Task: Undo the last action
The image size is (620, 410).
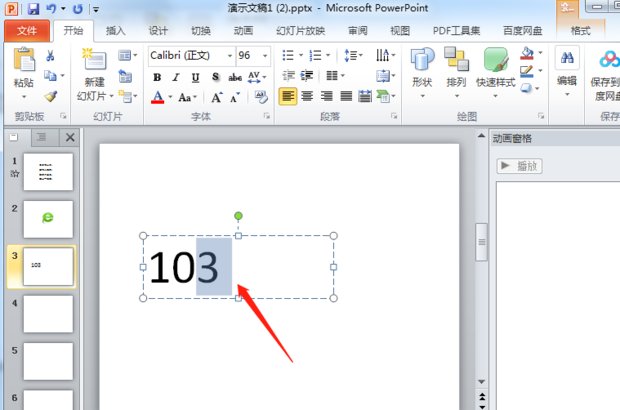Action: click(51, 8)
